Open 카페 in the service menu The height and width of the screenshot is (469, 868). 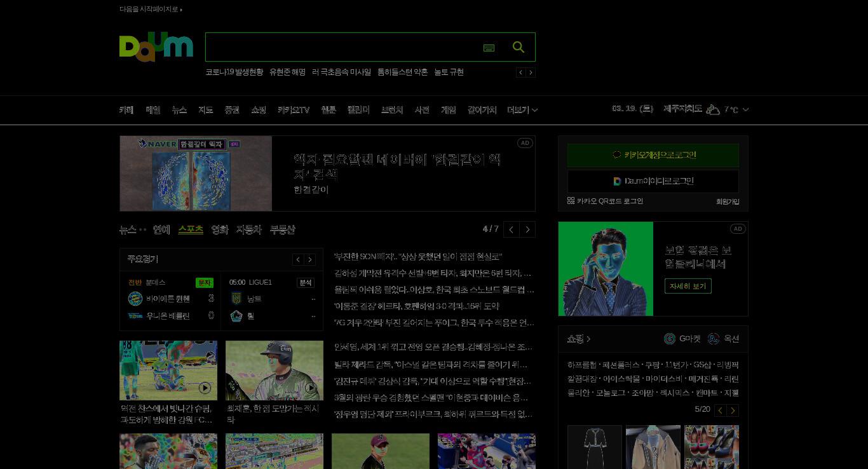pyautogui.click(x=126, y=110)
